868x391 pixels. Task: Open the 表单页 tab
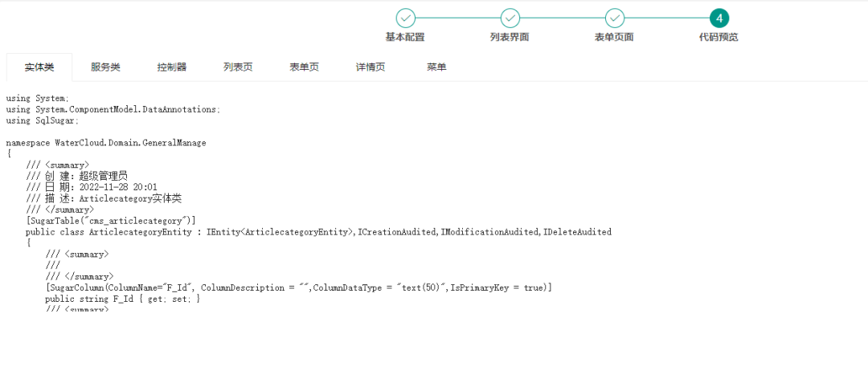pyautogui.click(x=304, y=67)
